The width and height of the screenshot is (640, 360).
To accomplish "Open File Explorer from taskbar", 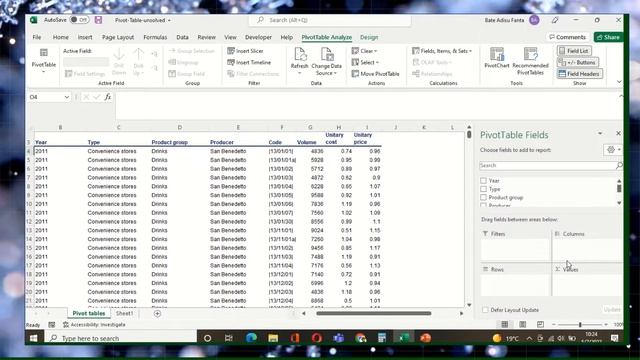I will (273, 338).
